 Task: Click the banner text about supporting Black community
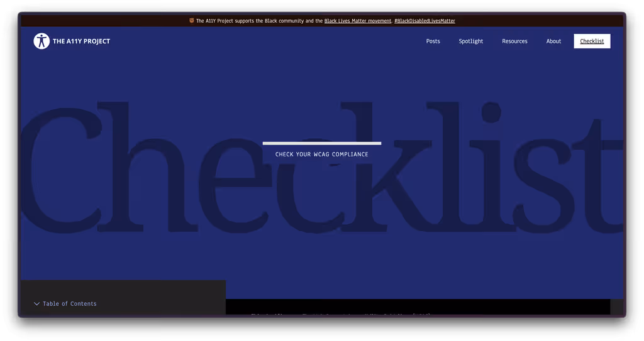tap(259, 21)
